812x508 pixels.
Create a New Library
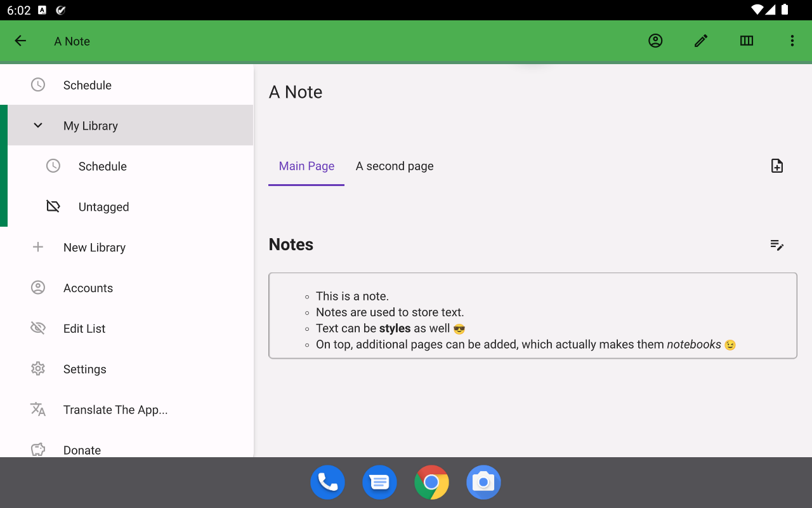[94, 248]
